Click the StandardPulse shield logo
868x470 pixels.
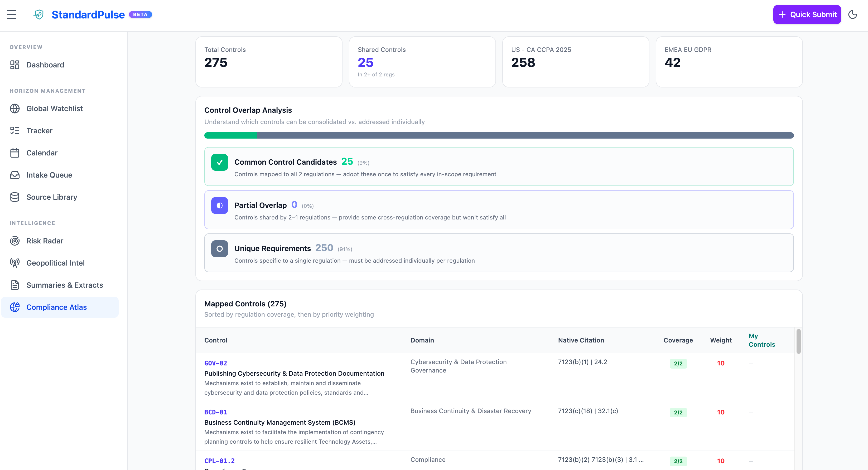click(38, 14)
